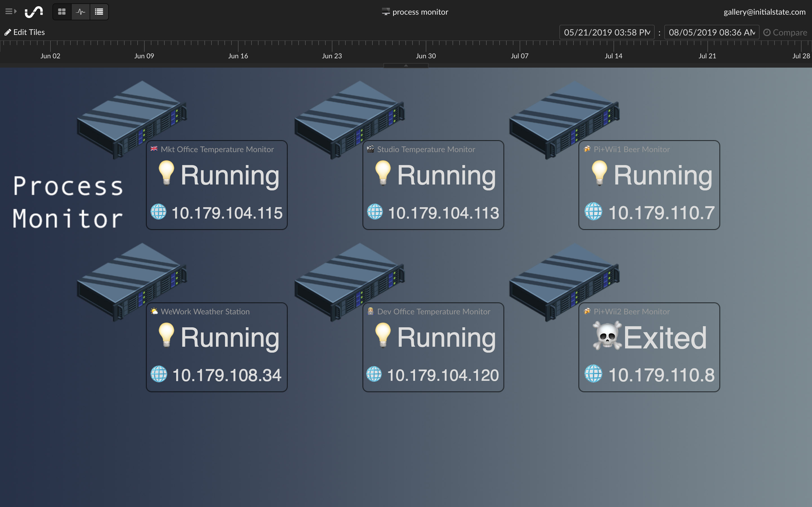Click the Compare clock button
Screen dimensions: 812x507
[x=785, y=32]
